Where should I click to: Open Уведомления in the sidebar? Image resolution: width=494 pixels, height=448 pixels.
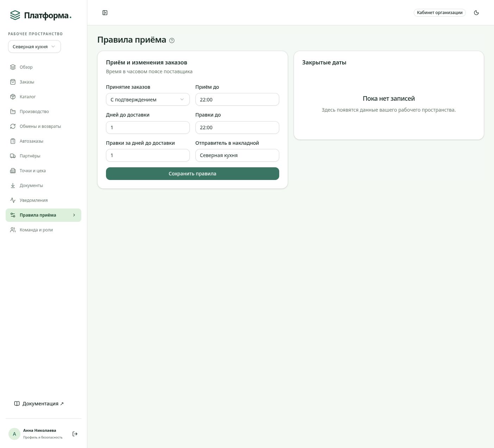[43, 200]
